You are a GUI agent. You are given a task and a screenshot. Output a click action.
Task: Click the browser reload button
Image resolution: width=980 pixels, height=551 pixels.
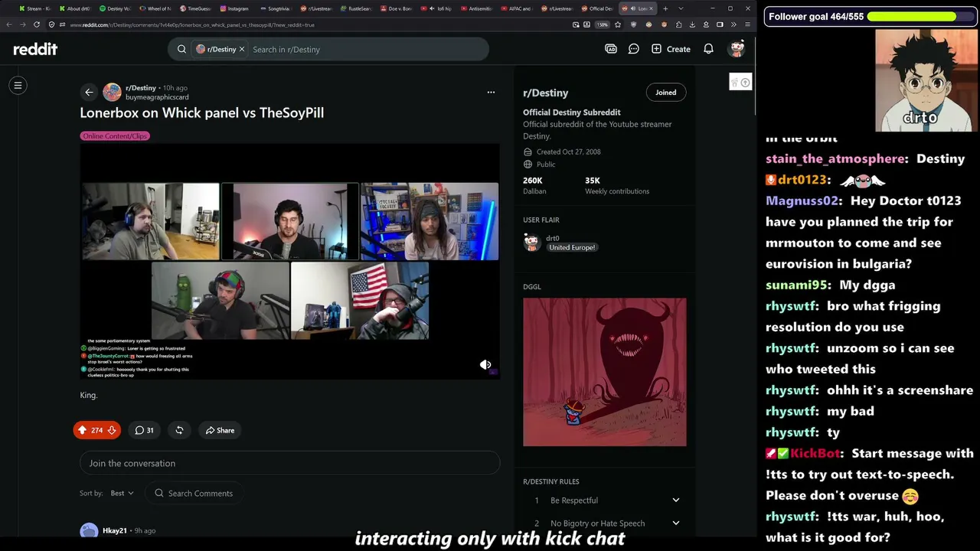[36, 24]
